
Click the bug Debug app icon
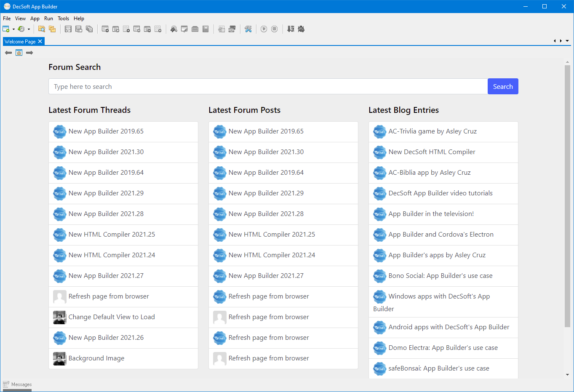[x=301, y=29]
